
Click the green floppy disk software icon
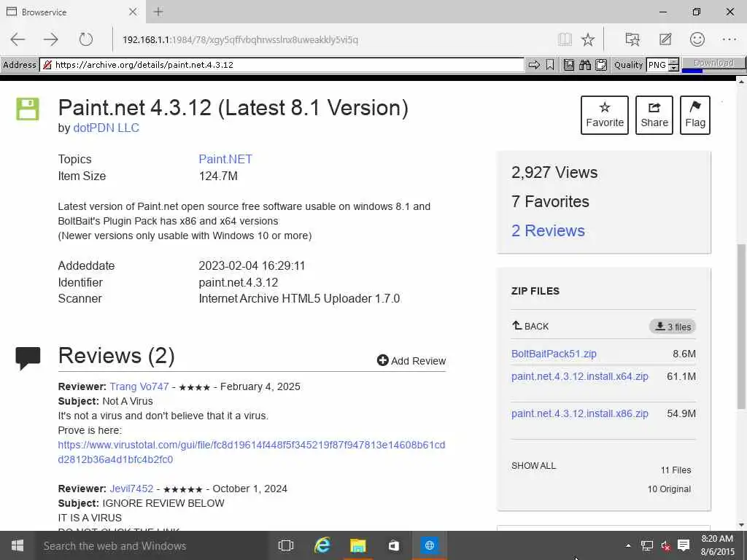click(28, 109)
